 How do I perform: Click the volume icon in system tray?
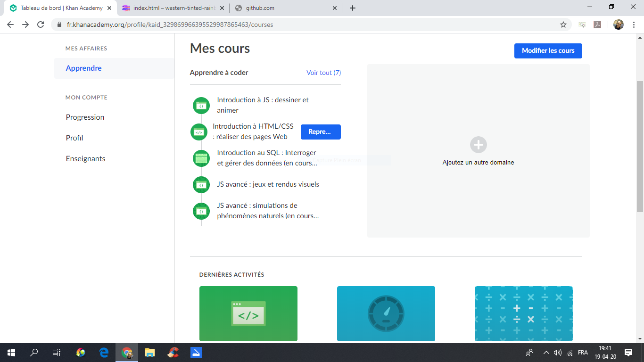pos(558,353)
